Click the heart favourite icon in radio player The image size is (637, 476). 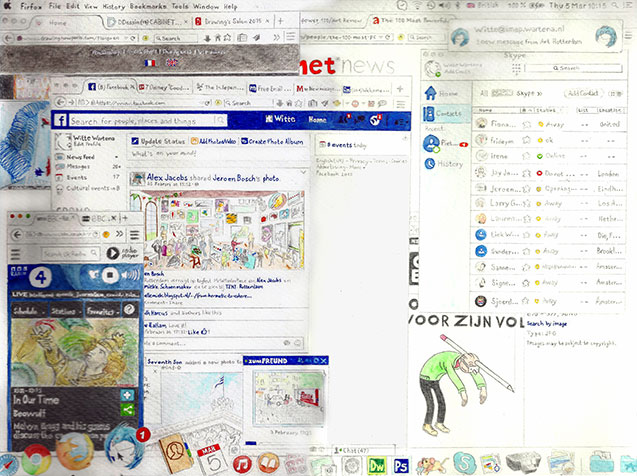[94, 275]
